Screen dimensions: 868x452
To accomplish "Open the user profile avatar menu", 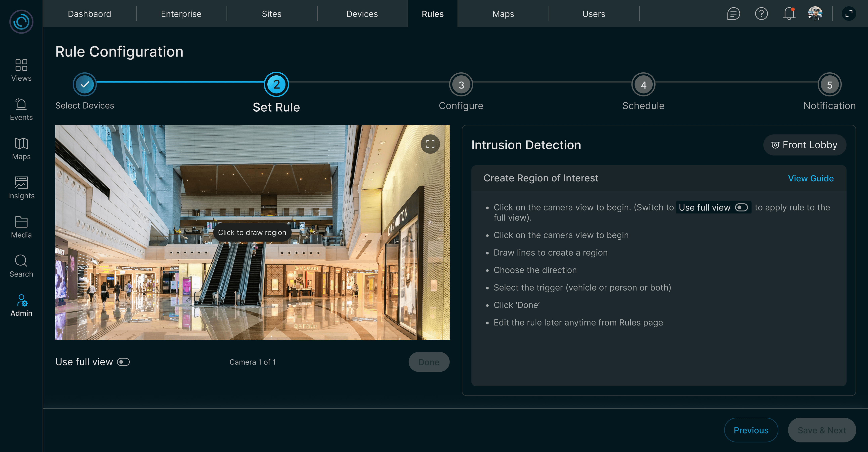I will coord(815,14).
